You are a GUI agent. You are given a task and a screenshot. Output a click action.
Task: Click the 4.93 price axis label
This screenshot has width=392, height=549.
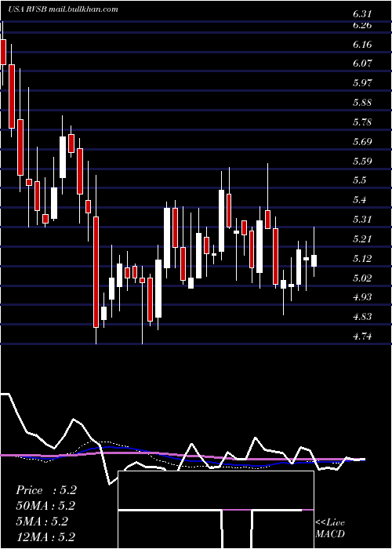(362, 297)
